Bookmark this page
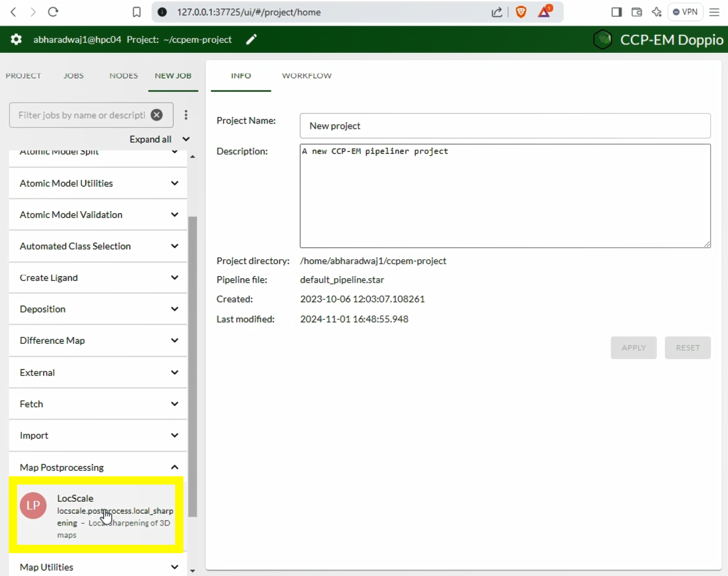728x576 pixels. pyautogui.click(x=136, y=12)
